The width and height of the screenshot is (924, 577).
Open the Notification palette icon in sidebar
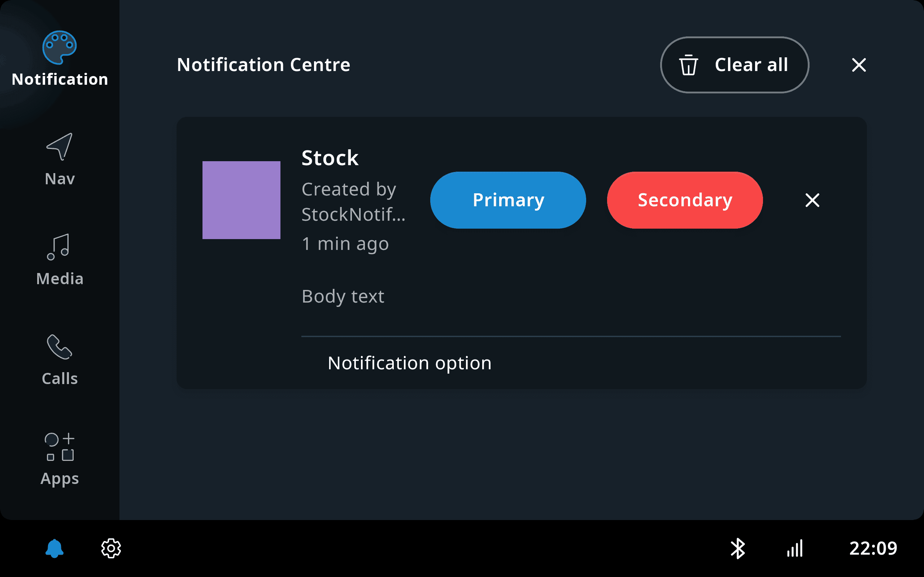[x=60, y=48]
